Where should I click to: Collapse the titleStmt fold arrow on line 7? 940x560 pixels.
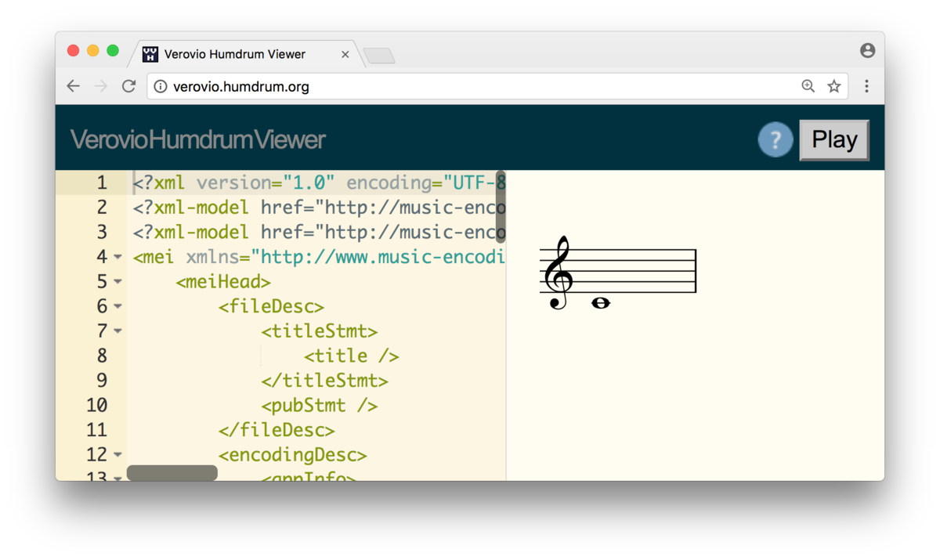point(117,331)
